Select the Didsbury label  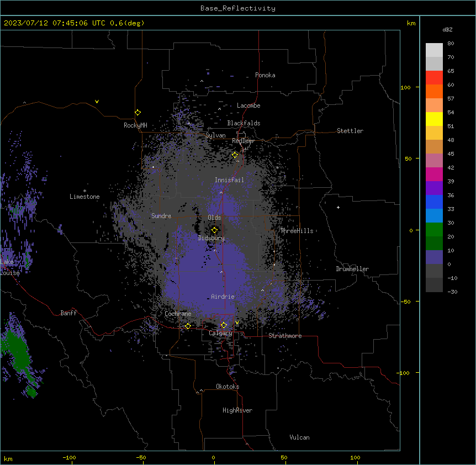coord(211,238)
